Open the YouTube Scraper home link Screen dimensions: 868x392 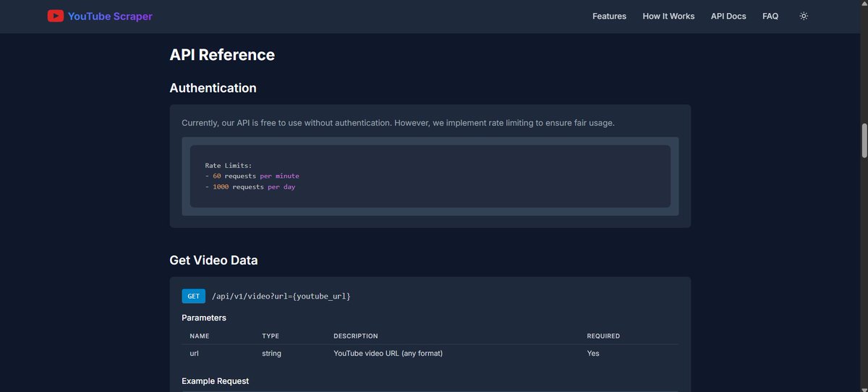click(x=100, y=16)
